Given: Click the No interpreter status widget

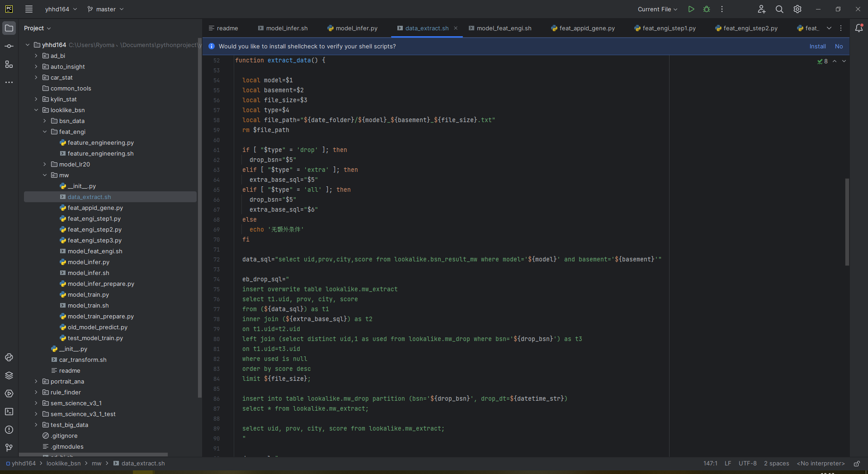Looking at the screenshot, I should click(821, 464).
